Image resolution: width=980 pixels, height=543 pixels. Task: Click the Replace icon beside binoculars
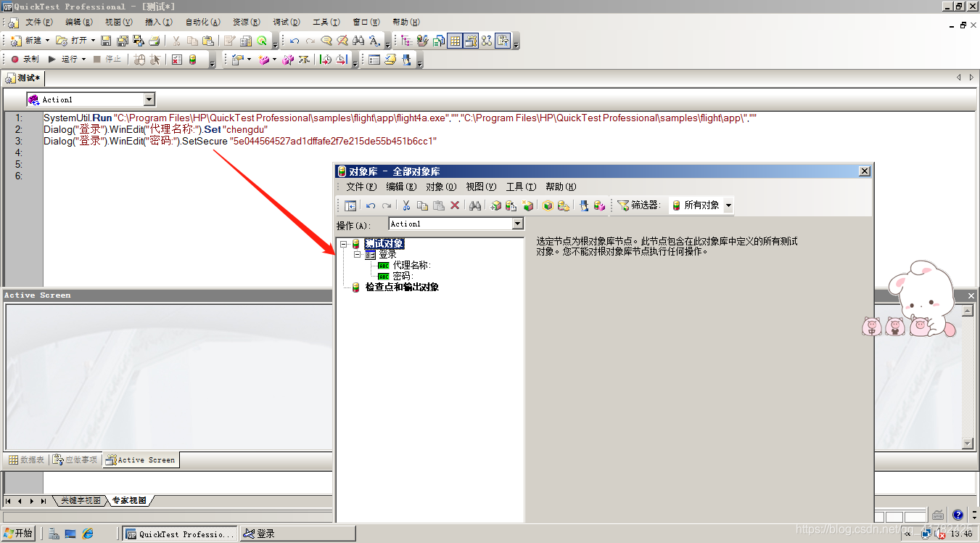(x=374, y=41)
